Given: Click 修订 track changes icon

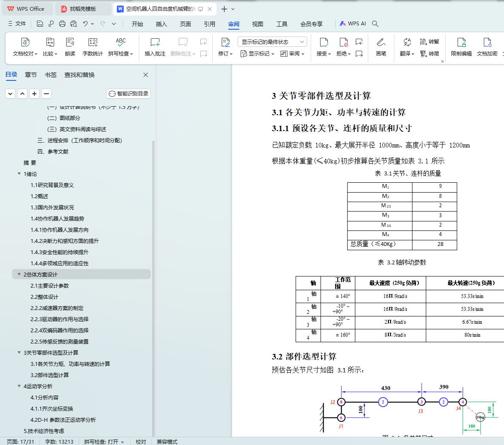Looking at the screenshot, I should pos(225,47).
